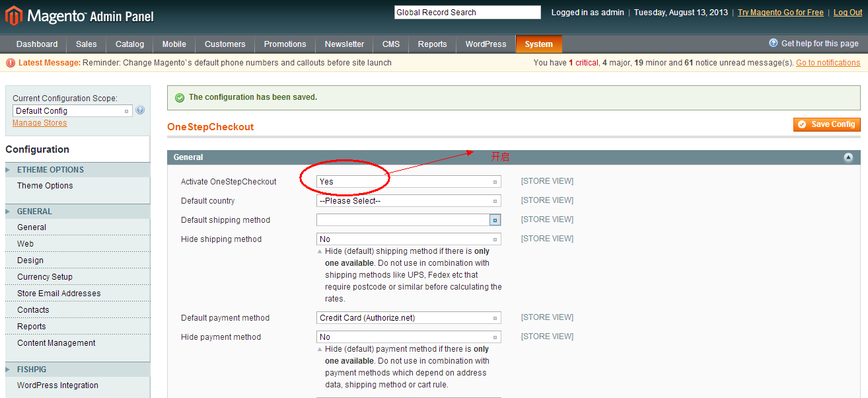Click the red latest message alert icon

coord(11,63)
